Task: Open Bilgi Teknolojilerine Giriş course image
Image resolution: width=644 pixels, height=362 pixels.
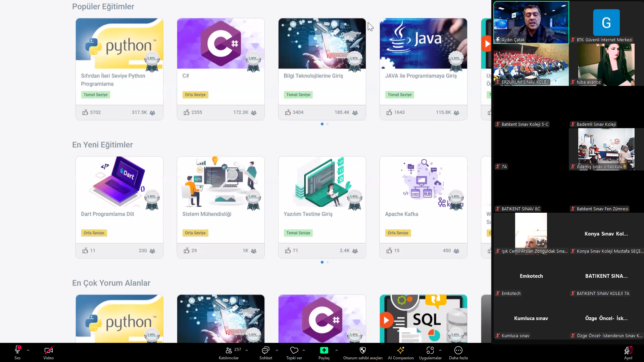Action: (322, 44)
